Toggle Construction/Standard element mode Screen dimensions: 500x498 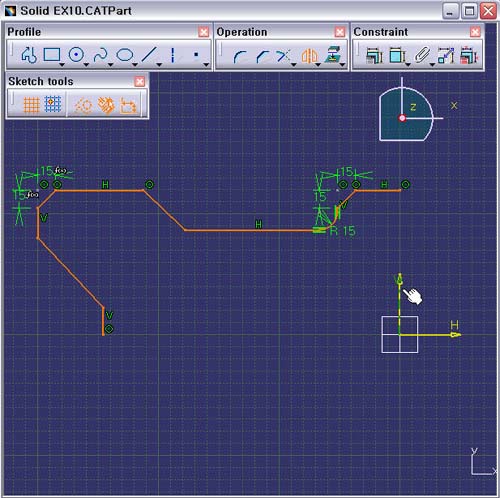(83, 106)
